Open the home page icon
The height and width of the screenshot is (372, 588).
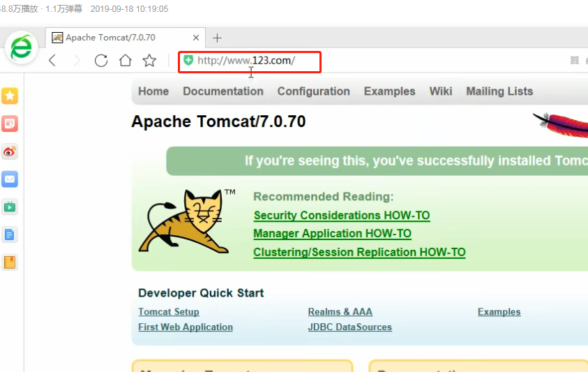pyautogui.click(x=126, y=61)
